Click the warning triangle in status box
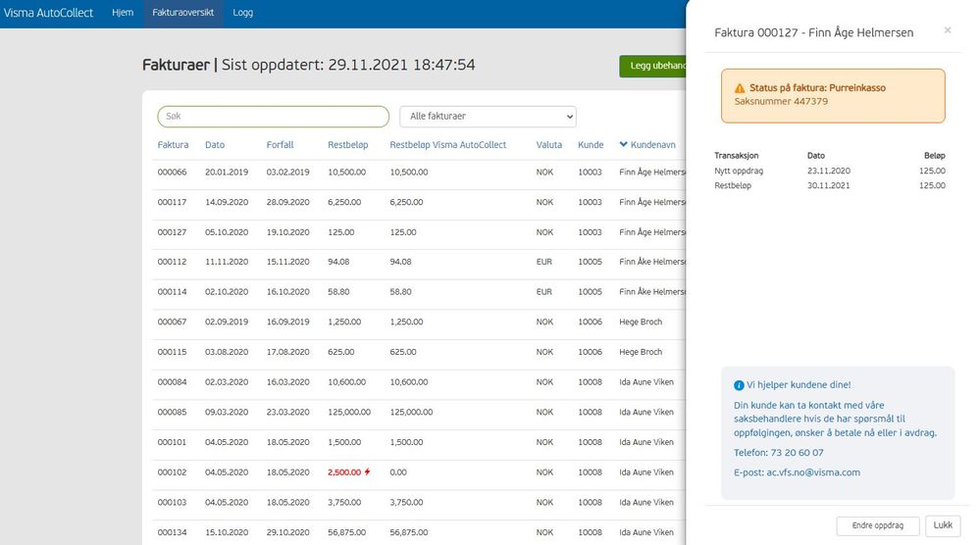 (x=740, y=88)
